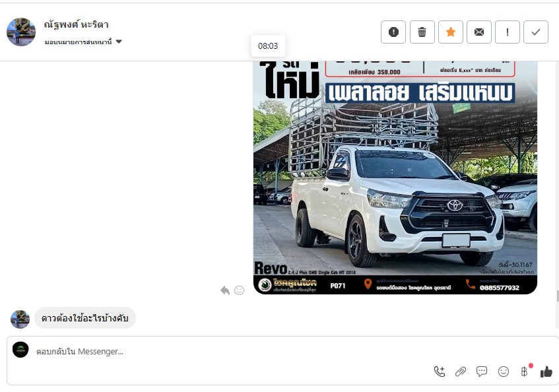The image size is (559, 392).
Task: Open the Revo truck advertisement image
Action: coord(395,178)
